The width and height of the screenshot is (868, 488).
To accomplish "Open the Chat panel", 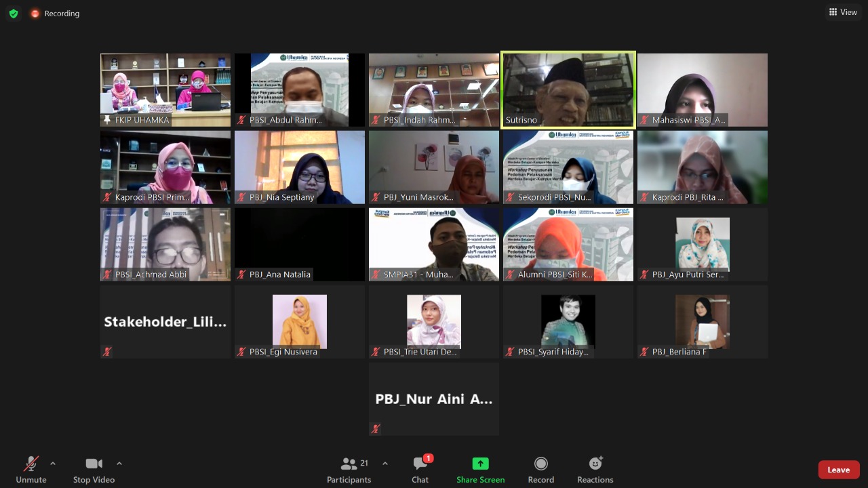I will tap(420, 469).
